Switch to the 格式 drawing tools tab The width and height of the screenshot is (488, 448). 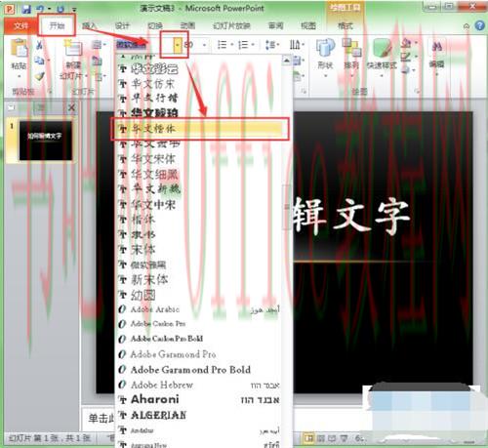(x=346, y=25)
